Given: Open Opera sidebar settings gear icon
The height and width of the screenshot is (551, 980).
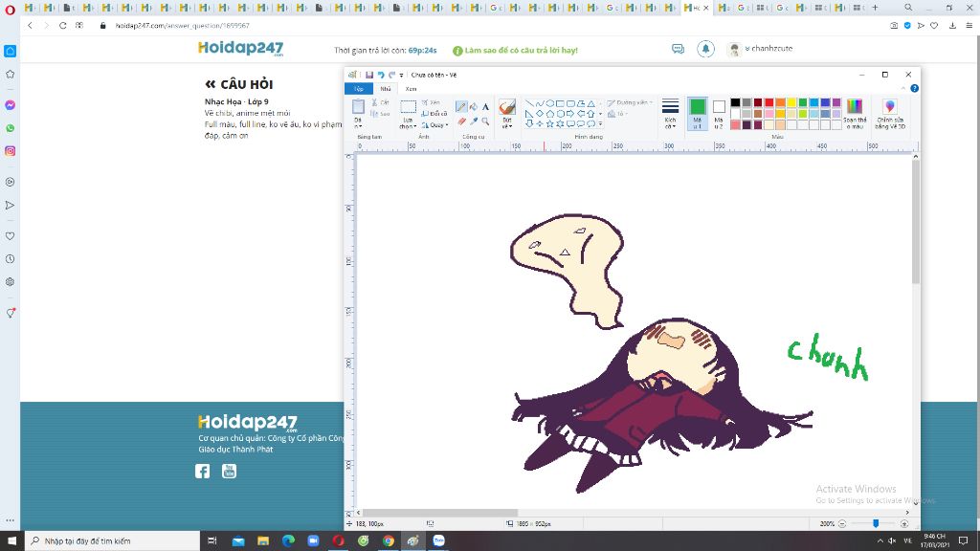Looking at the screenshot, I should 10,282.
